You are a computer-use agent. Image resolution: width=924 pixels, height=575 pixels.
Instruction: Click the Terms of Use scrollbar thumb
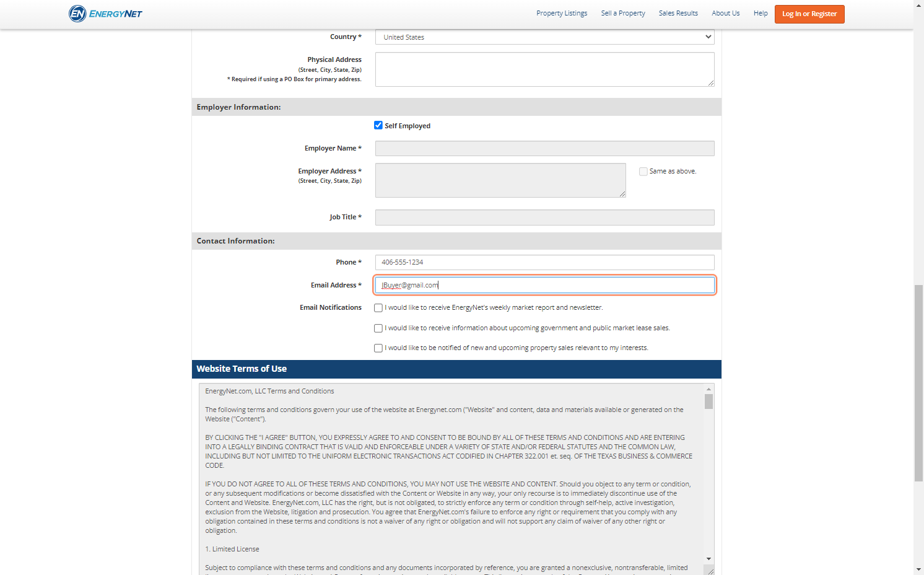[x=708, y=402]
